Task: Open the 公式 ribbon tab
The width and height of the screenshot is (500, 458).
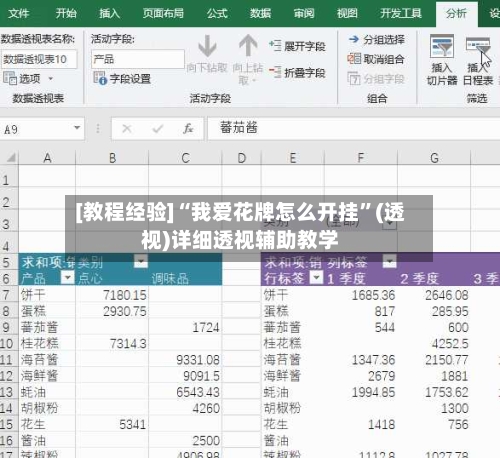Action: point(217,13)
